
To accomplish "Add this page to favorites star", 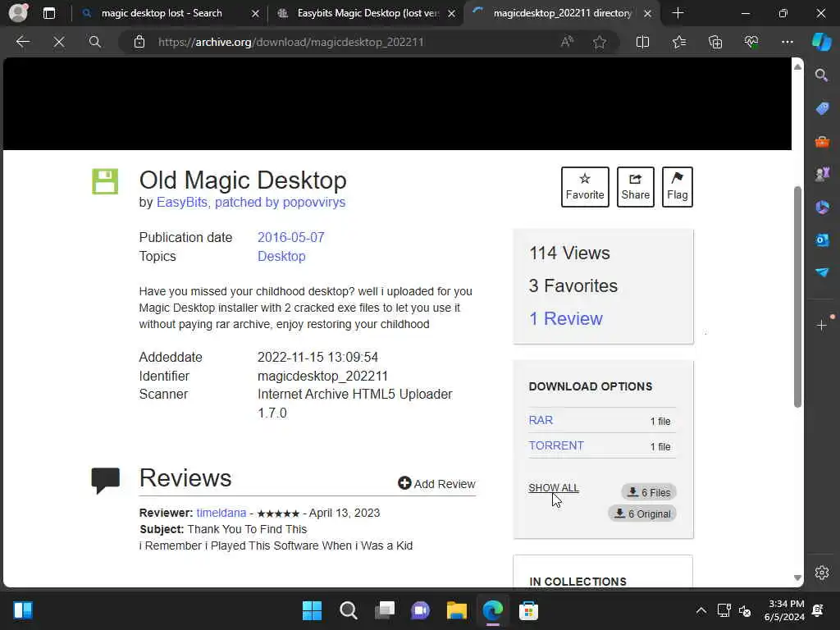I will point(600,42).
